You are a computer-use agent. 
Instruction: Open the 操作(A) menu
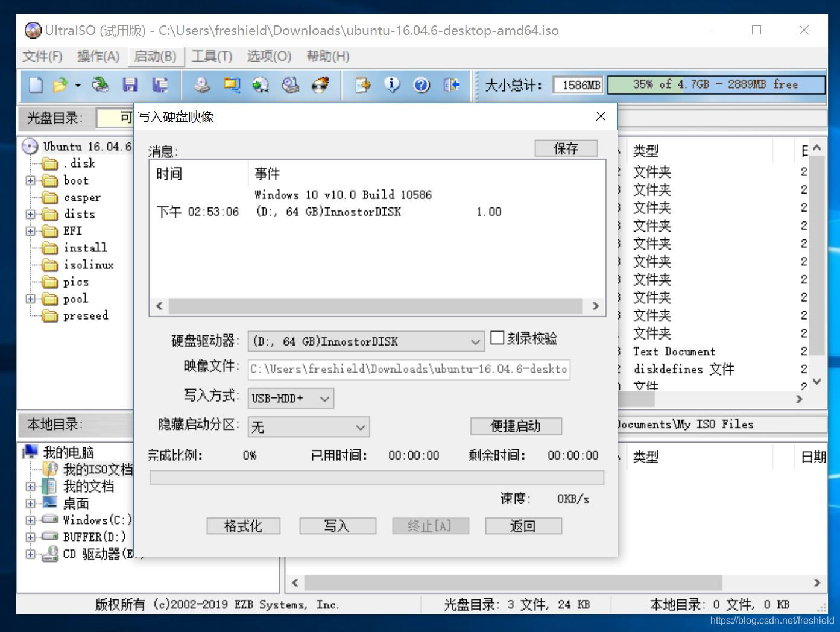coord(98,56)
